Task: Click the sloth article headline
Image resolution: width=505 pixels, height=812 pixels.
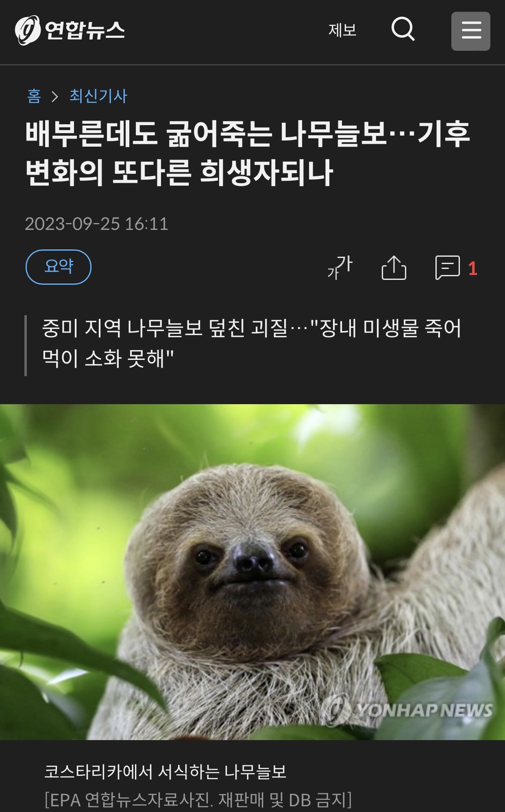Action: pyautogui.click(x=248, y=154)
